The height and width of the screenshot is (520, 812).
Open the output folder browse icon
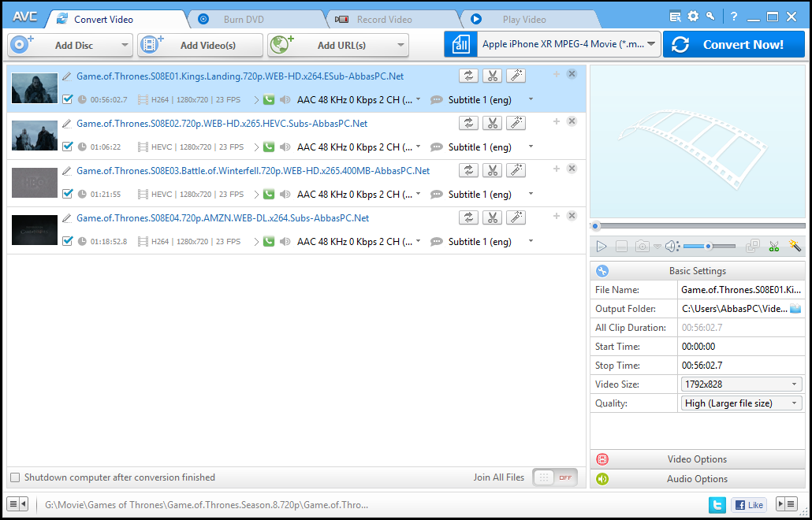click(x=795, y=309)
